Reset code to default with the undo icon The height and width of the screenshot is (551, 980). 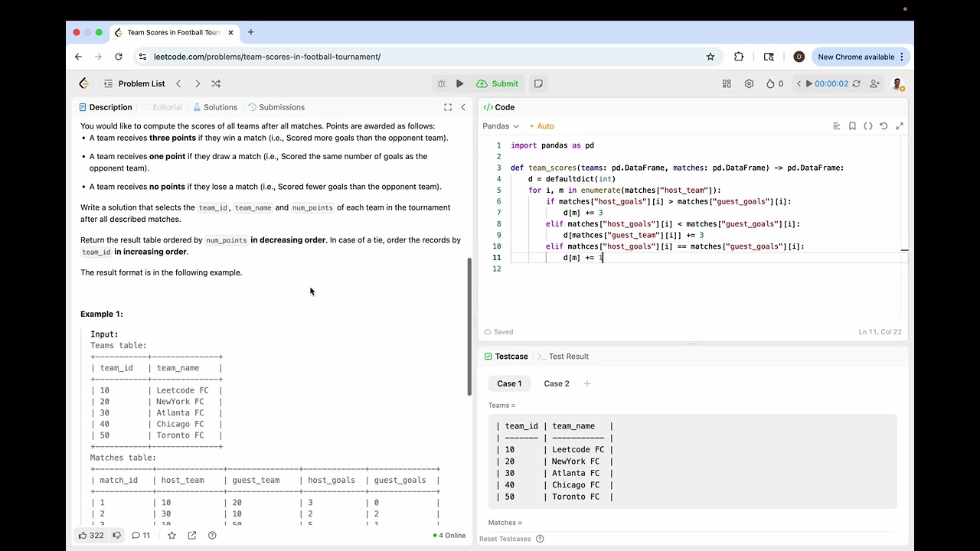884,126
